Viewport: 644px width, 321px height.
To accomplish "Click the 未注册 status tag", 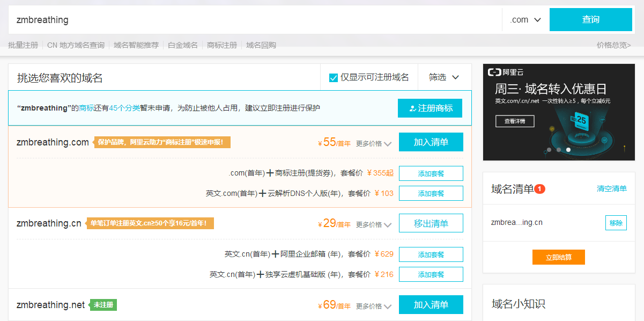I will 103,305.
